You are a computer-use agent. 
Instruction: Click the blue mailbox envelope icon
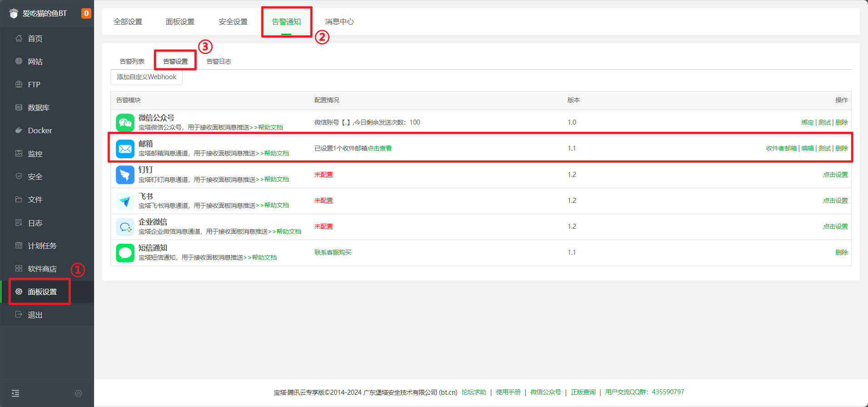(x=125, y=149)
